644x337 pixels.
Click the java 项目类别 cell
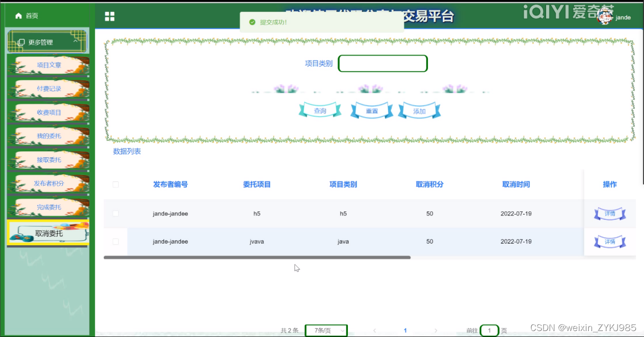(343, 242)
